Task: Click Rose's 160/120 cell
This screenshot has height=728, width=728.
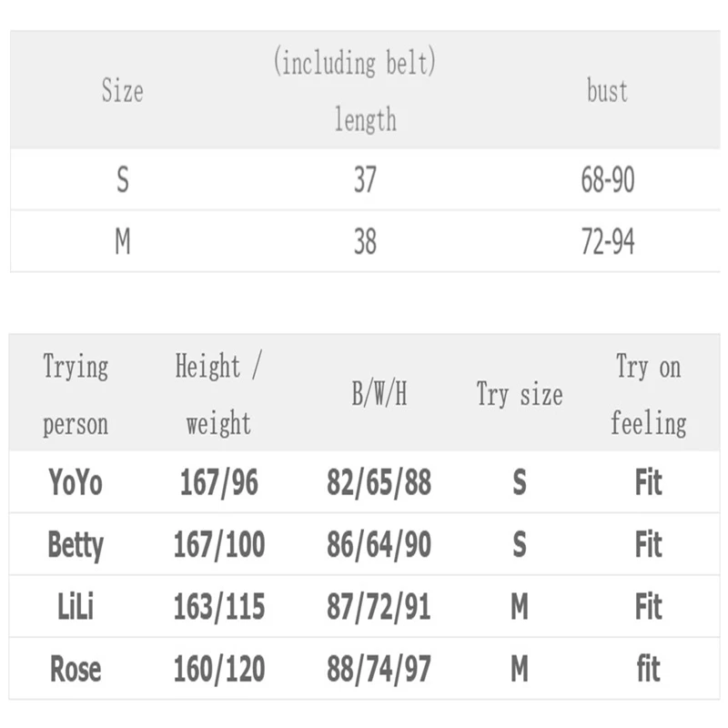Action: click(x=219, y=669)
